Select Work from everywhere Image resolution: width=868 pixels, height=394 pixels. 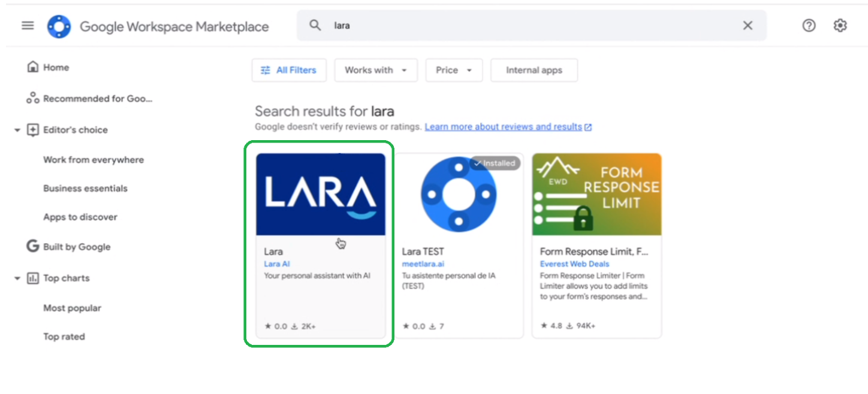[x=94, y=160]
